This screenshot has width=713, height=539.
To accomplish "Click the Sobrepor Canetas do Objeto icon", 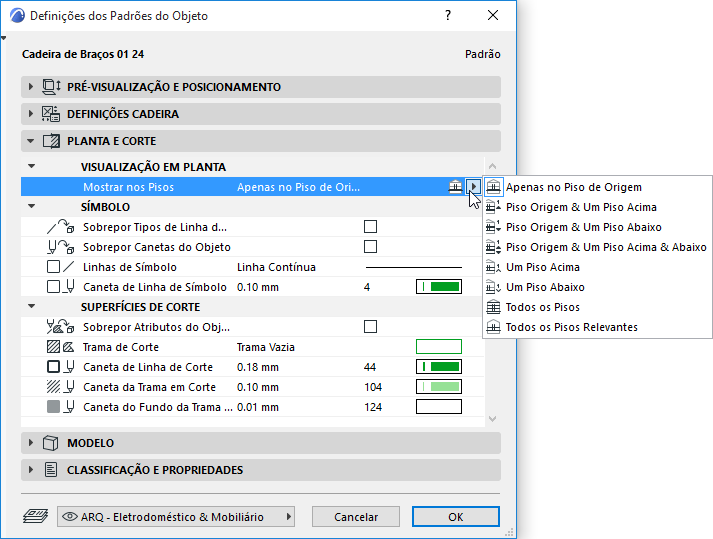I will click(x=60, y=247).
